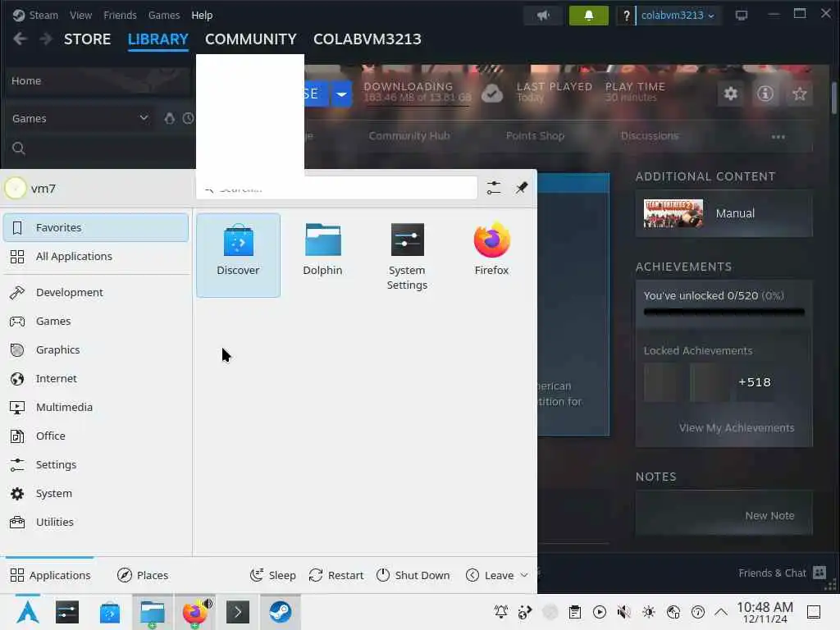Screen dimensions: 840x630
Task: Open Friends menu in Steam
Action: point(120,16)
